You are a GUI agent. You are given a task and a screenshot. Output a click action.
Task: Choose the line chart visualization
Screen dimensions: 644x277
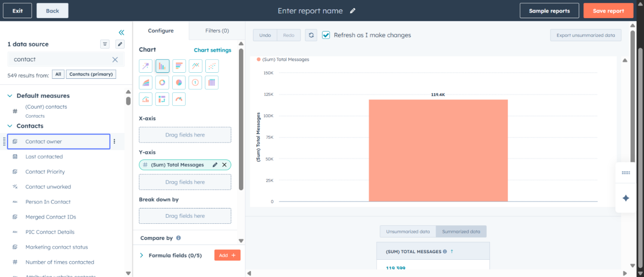[195, 66]
